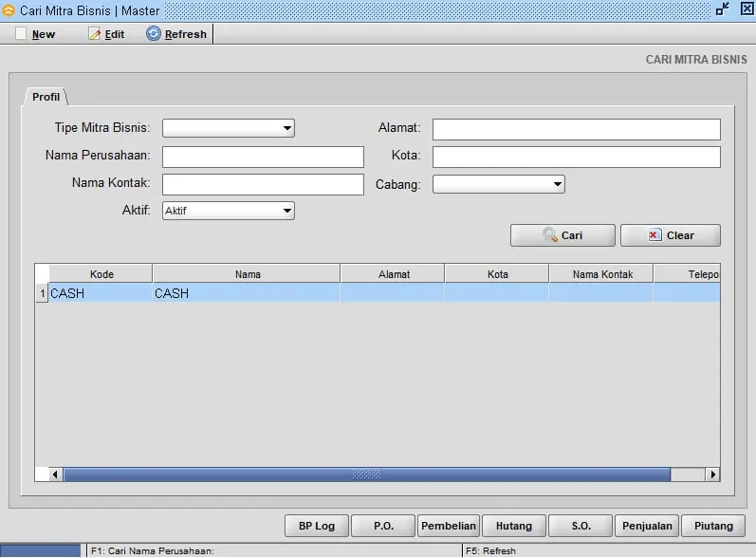Click the scroll right arrow of the table
The width and height of the screenshot is (756, 558).
tap(712, 474)
